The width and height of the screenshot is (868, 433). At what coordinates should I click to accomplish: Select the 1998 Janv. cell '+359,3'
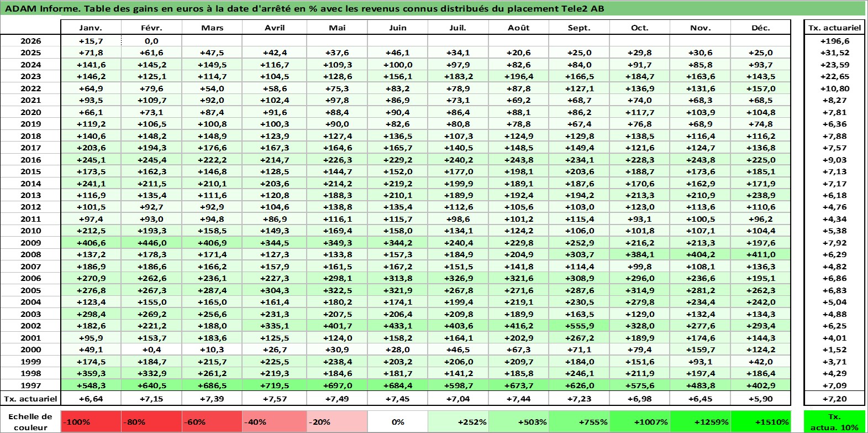point(91,373)
